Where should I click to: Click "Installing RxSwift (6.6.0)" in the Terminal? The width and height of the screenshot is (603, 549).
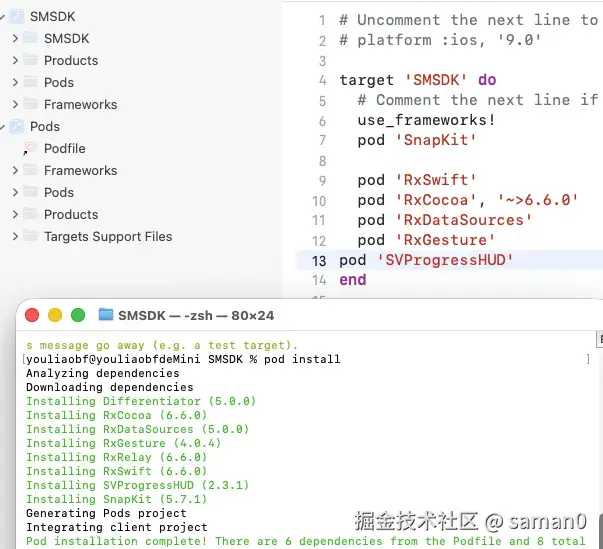117,471
